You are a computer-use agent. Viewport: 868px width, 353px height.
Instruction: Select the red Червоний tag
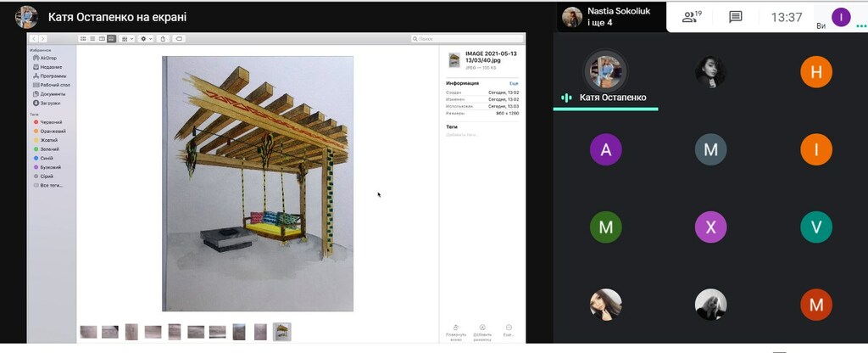(47, 122)
